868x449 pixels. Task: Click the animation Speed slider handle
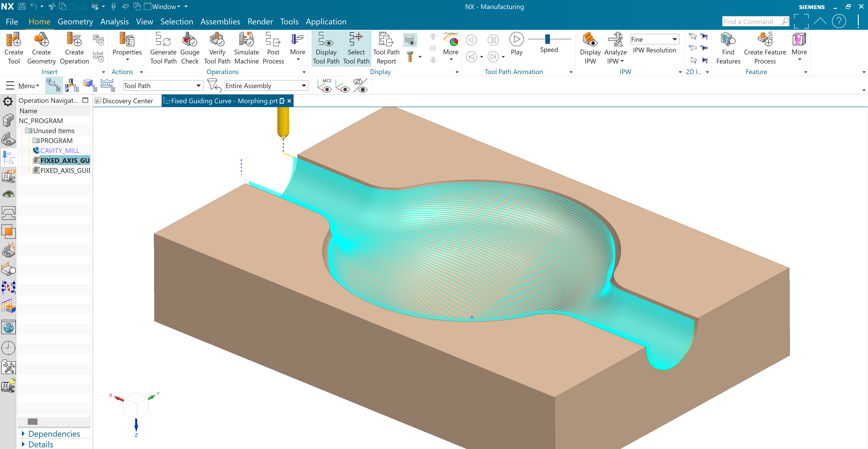pos(547,39)
